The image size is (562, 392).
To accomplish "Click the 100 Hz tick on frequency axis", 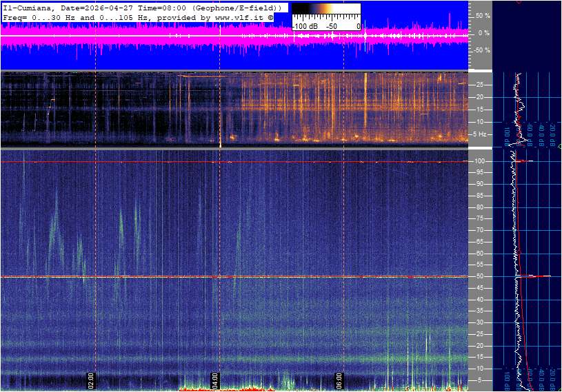I will [x=479, y=161].
